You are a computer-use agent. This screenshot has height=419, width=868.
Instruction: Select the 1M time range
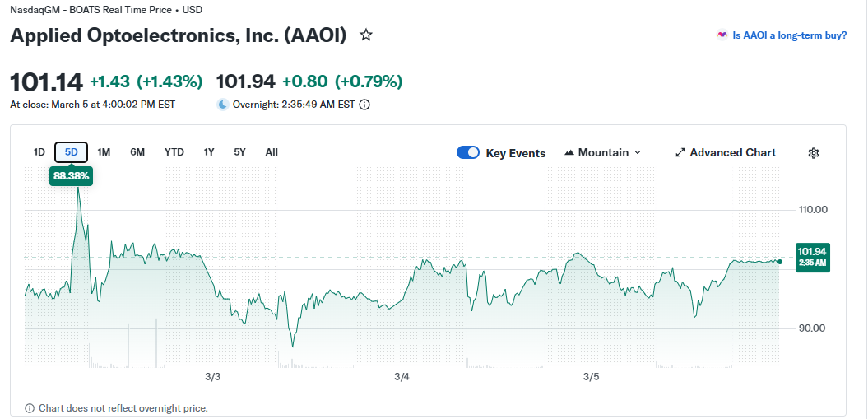coord(104,152)
